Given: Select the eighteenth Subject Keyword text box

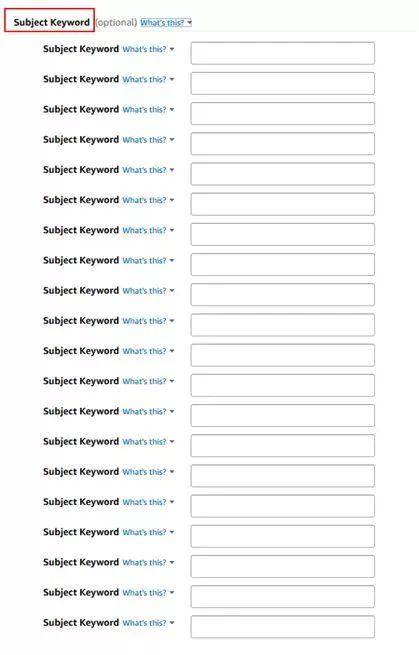Looking at the screenshot, I should coord(282,566).
